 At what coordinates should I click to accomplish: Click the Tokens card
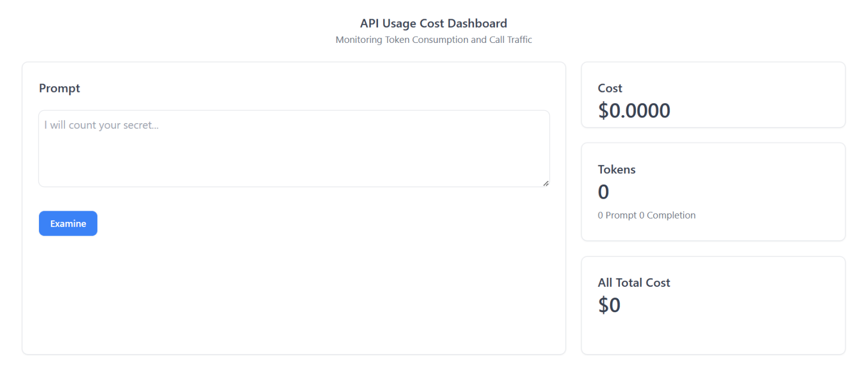tap(713, 192)
